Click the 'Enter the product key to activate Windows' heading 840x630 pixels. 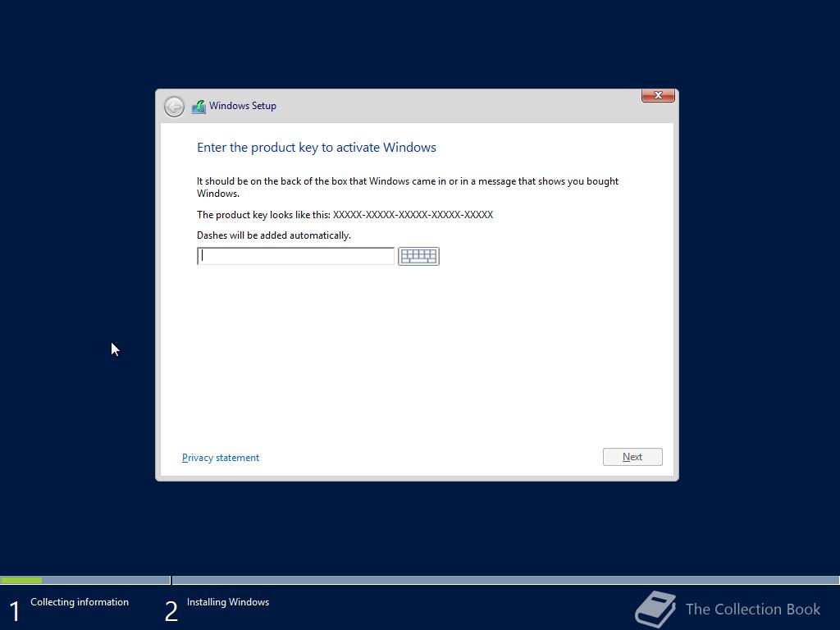(x=317, y=148)
